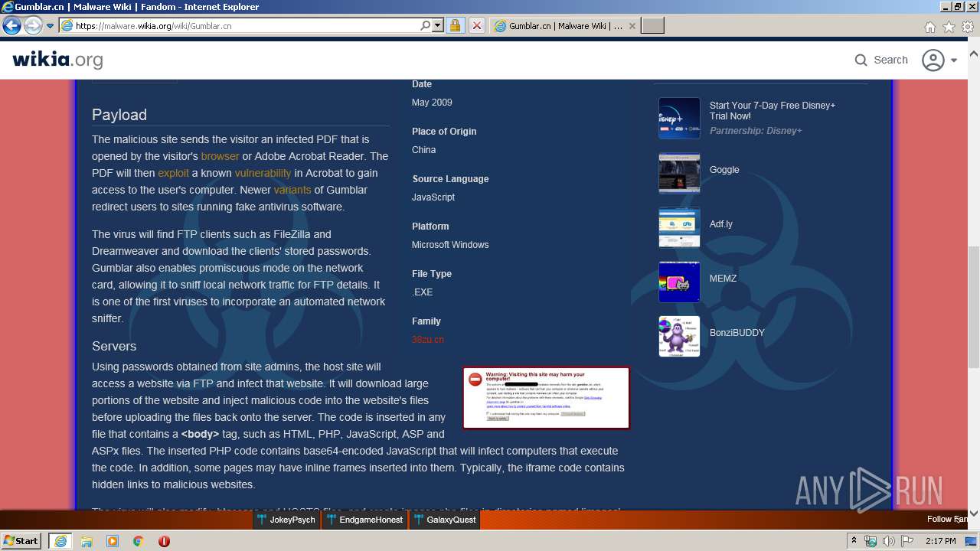Screen dimensions: 980x551
Task: Click the Internet Explorer taskbar icon
Action: click(x=60, y=541)
